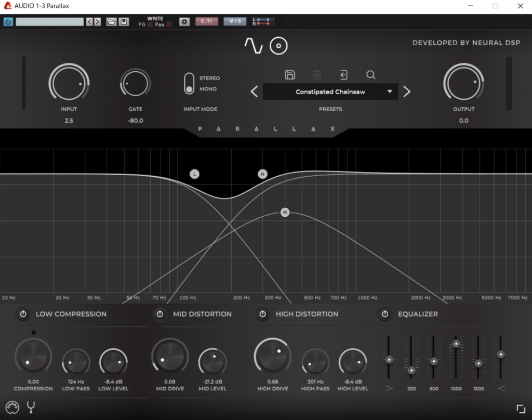
Task: Open the Constipated Chainsaw preset dropdown
Action: (330, 91)
